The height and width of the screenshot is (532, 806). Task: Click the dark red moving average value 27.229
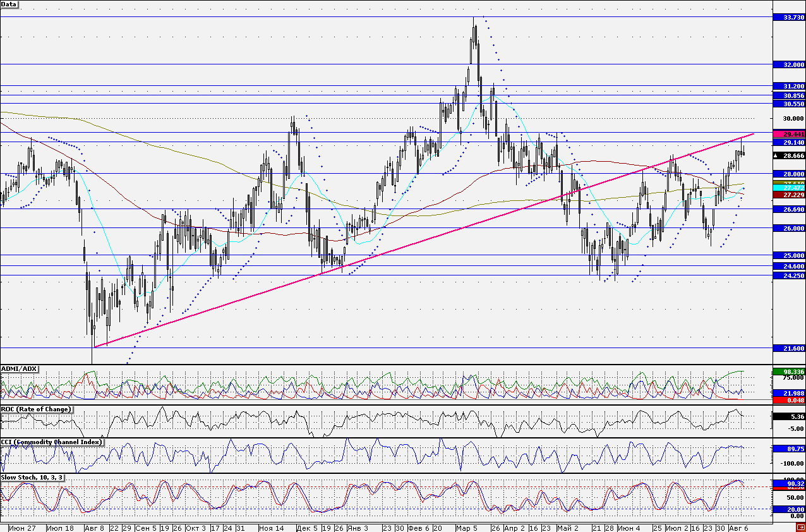[x=790, y=195]
